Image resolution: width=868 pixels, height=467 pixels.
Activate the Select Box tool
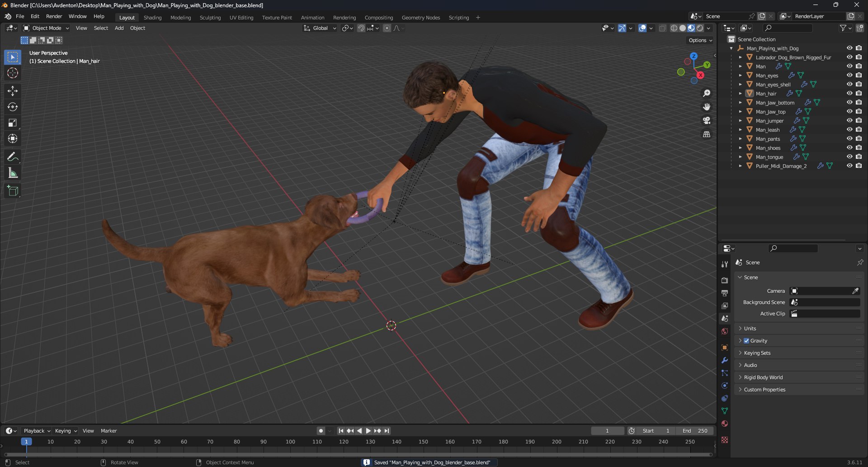(x=13, y=57)
